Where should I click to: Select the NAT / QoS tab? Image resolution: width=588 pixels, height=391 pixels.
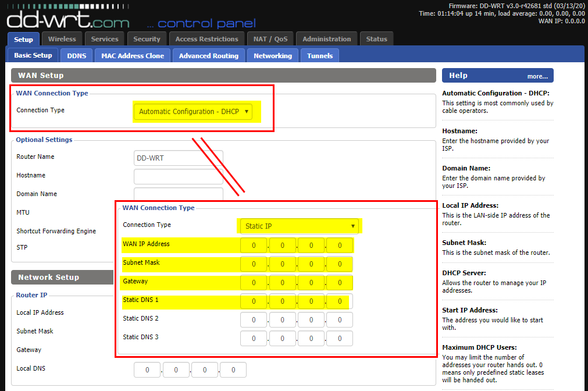point(270,38)
